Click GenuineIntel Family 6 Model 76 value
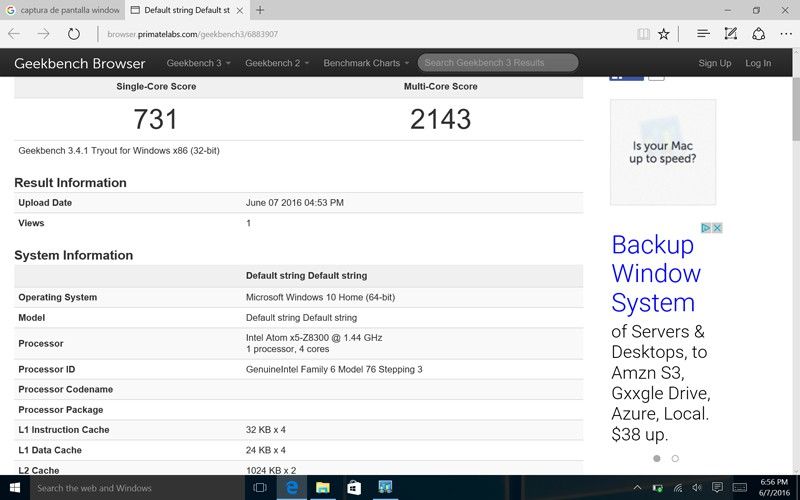Image resolution: width=800 pixels, height=500 pixels. point(334,369)
